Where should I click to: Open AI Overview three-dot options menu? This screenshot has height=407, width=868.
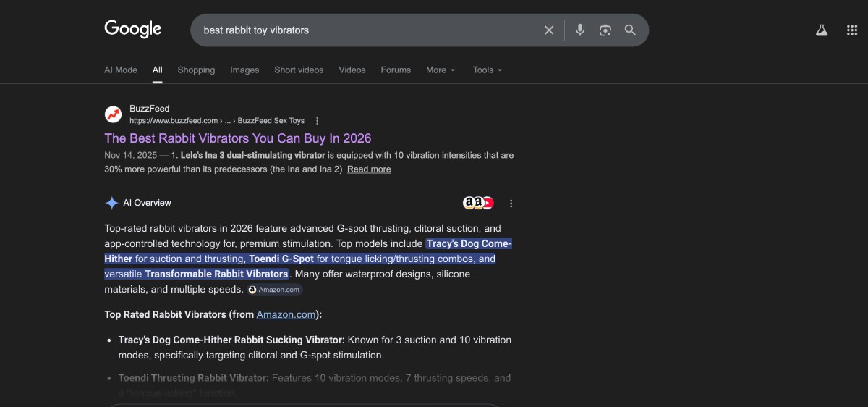(x=511, y=204)
